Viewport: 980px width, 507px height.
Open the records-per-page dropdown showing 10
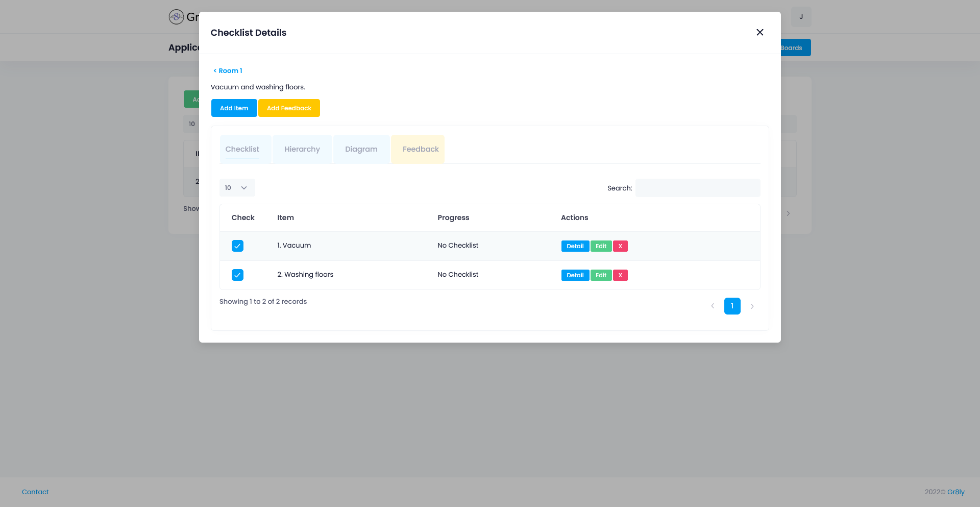coord(237,187)
